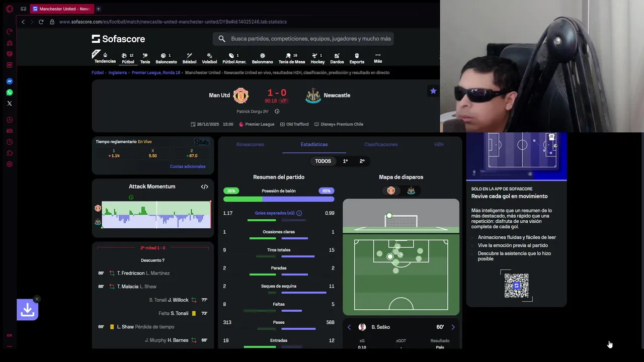Select the Hockey sport category
Viewport: 644px width, 362px height.
[x=317, y=58]
